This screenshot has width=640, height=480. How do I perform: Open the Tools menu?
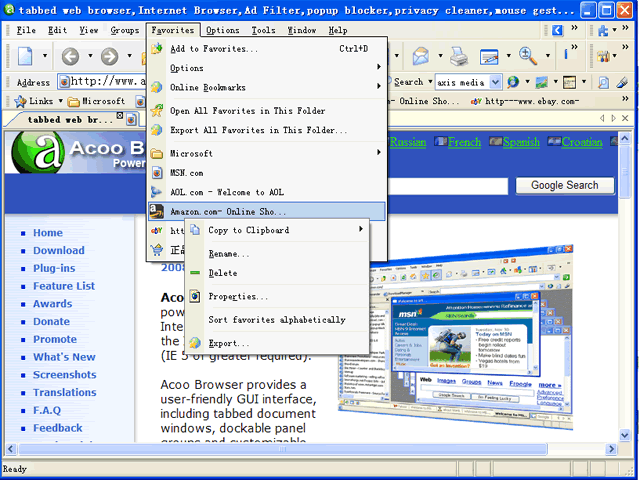pyautogui.click(x=263, y=30)
